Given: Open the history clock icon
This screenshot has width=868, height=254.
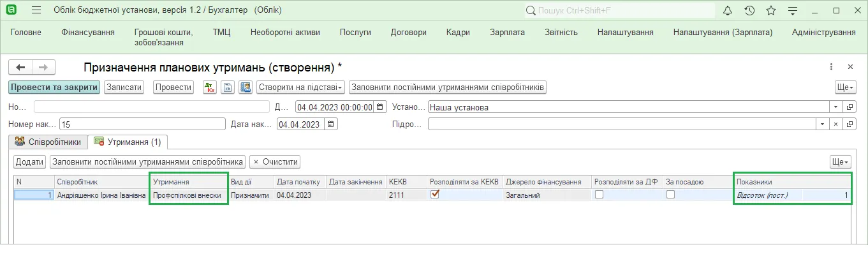Looking at the screenshot, I should pos(749,10).
